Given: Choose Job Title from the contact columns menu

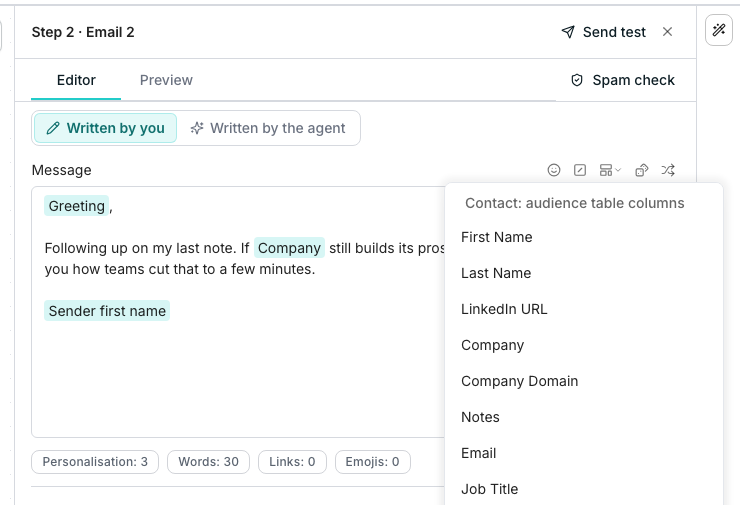Looking at the screenshot, I should pyautogui.click(x=584, y=489).
